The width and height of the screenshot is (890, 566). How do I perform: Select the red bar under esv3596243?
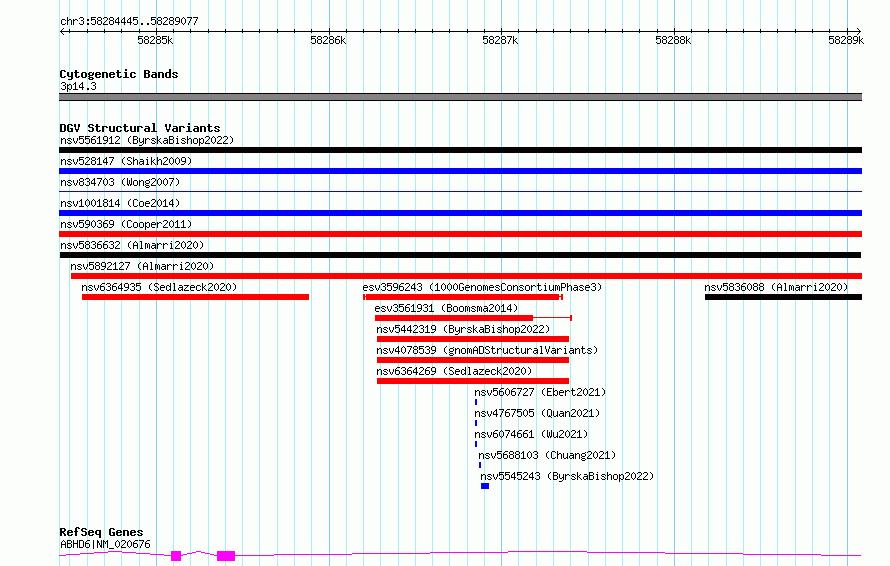[463, 297]
